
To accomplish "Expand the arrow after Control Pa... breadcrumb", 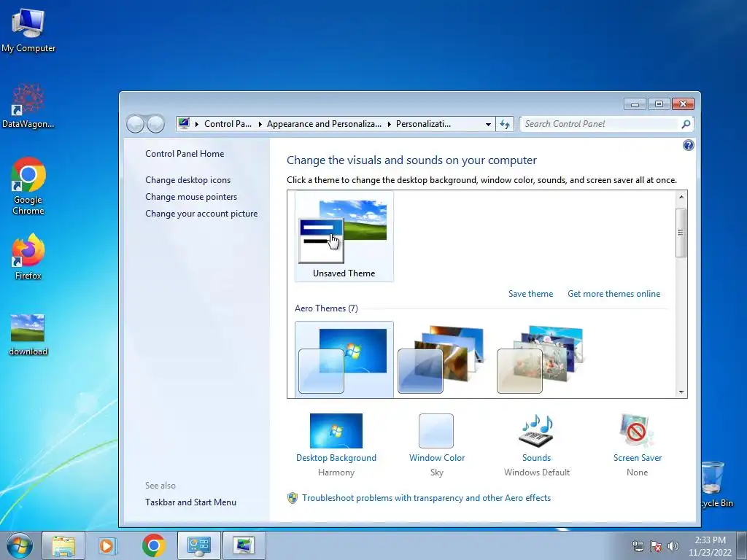I will (x=260, y=124).
